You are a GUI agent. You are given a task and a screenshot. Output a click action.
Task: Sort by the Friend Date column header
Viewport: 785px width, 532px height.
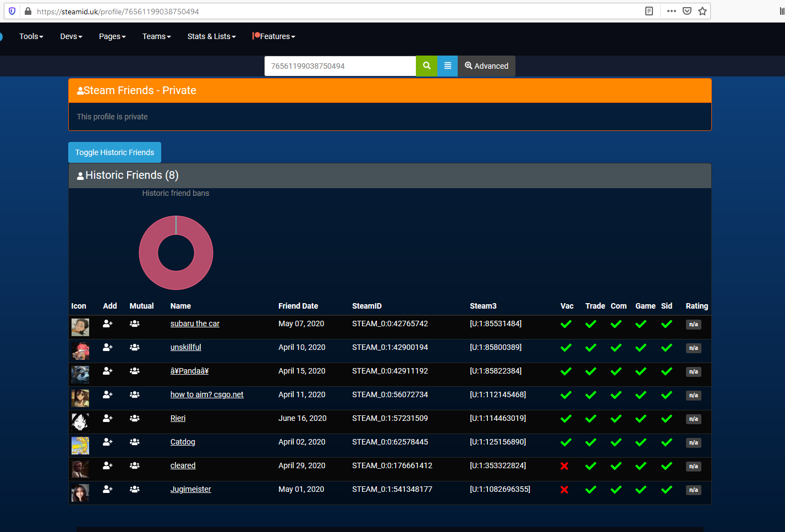298,306
